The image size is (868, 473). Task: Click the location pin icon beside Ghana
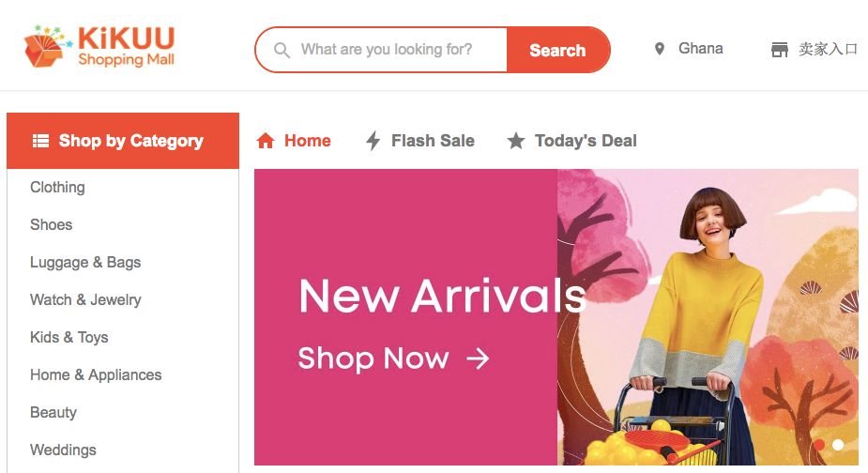(x=660, y=49)
